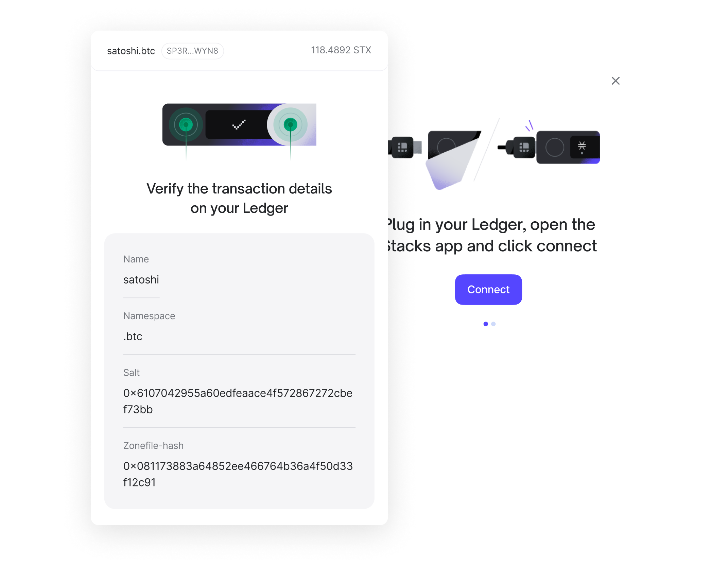Close the Ledger connect dialog
Screen dimensions: 728x566
pyautogui.click(x=616, y=81)
